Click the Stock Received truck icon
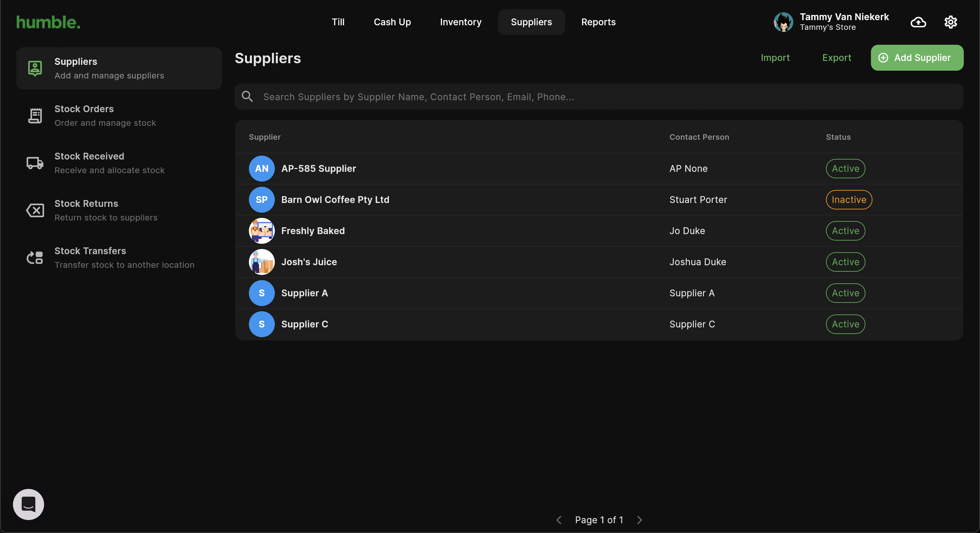This screenshot has width=980, height=533. [35, 163]
